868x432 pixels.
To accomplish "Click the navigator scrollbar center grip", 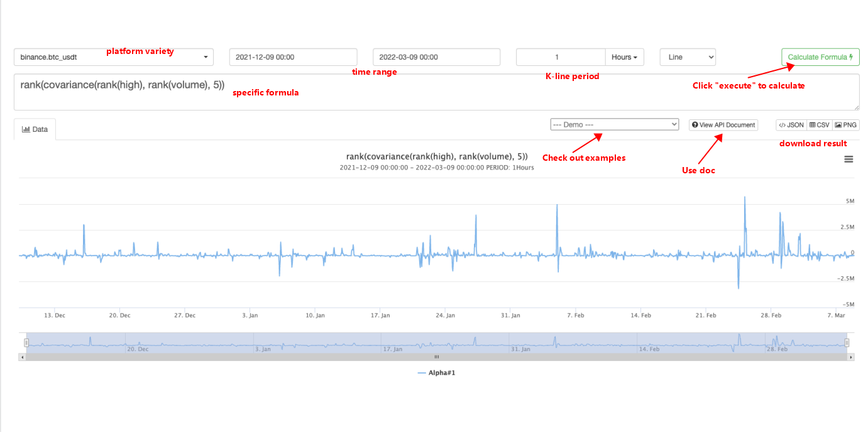I will click(436, 357).
